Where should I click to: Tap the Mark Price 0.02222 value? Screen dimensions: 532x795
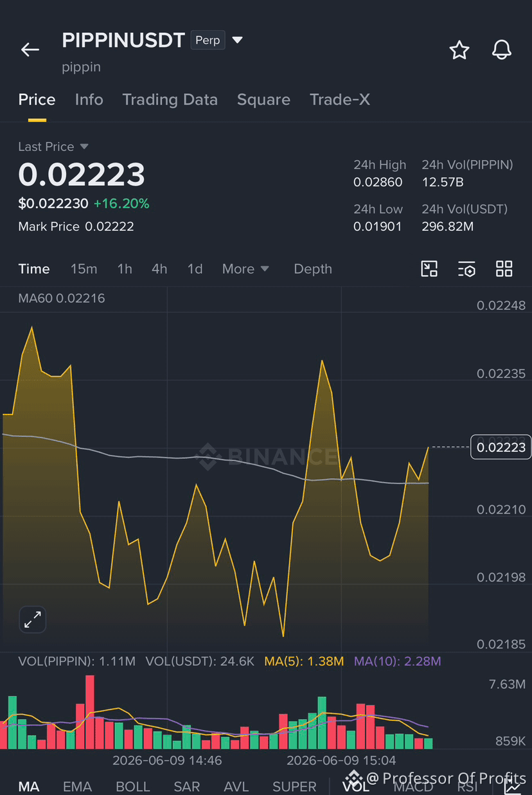(109, 226)
